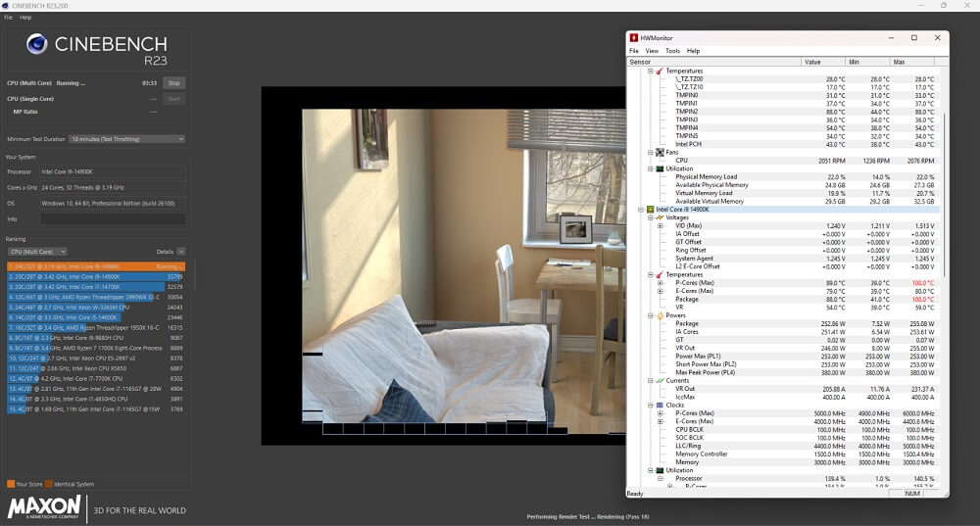Screen dimensions: 980x526
Task: Click the Fans section fan icon
Action: pyautogui.click(x=660, y=152)
